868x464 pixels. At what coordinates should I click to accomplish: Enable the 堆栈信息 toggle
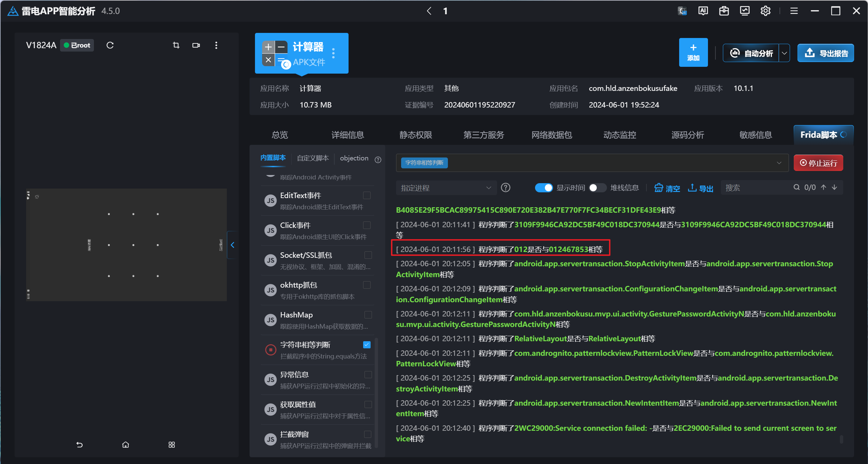(597, 188)
